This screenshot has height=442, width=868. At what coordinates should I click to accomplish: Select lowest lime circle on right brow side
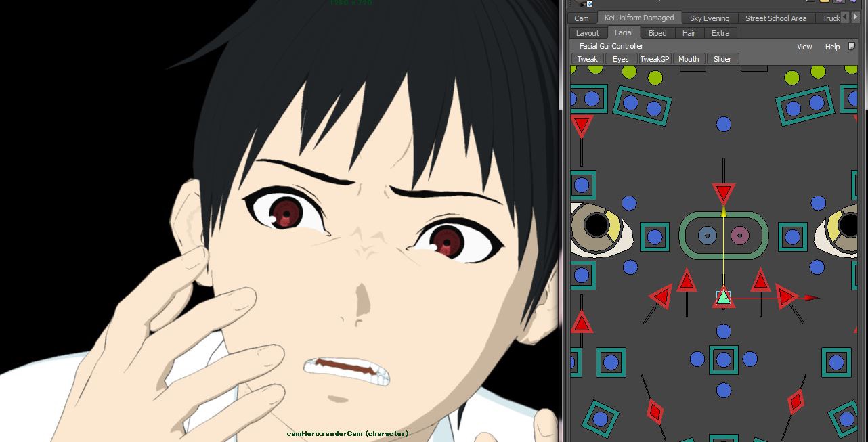[x=791, y=79]
